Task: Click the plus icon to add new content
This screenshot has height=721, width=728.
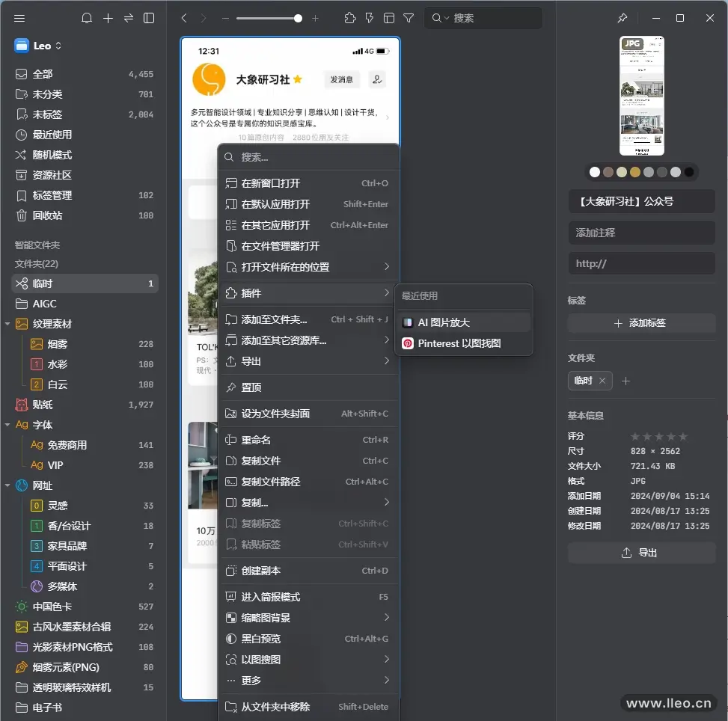Action: (x=107, y=17)
